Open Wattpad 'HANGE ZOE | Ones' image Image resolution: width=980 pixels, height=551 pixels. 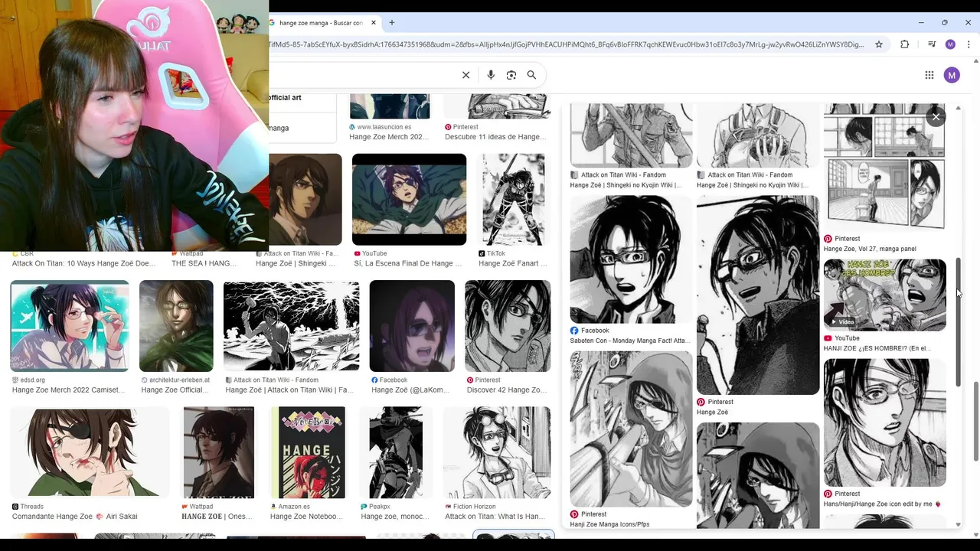click(x=218, y=452)
